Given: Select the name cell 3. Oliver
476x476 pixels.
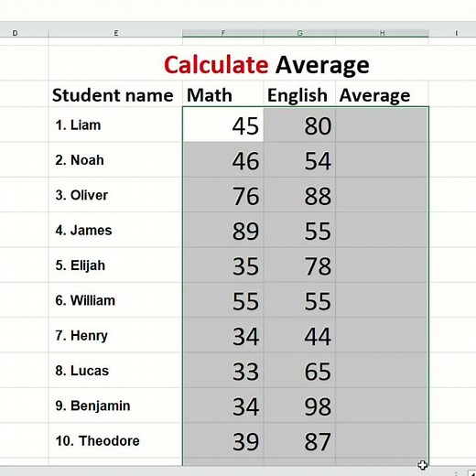Looking at the screenshot, I should coord(115,195).
